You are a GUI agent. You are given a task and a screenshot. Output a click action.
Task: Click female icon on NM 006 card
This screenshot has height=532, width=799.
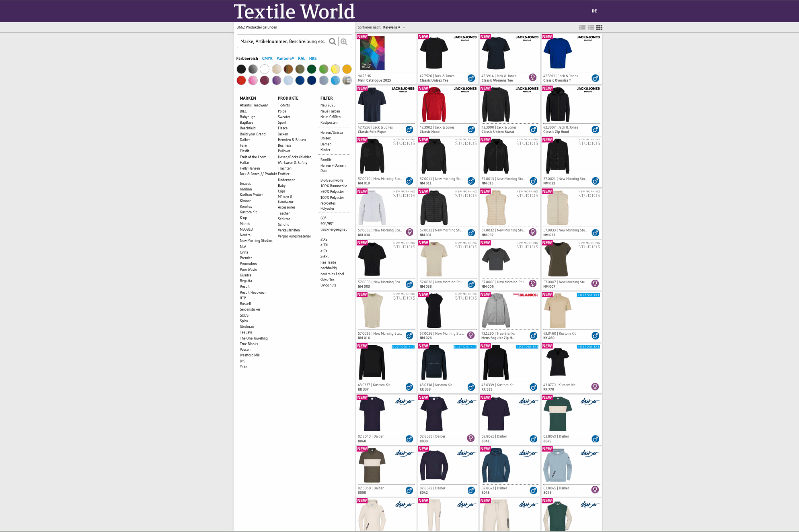(x=533, y=284)
